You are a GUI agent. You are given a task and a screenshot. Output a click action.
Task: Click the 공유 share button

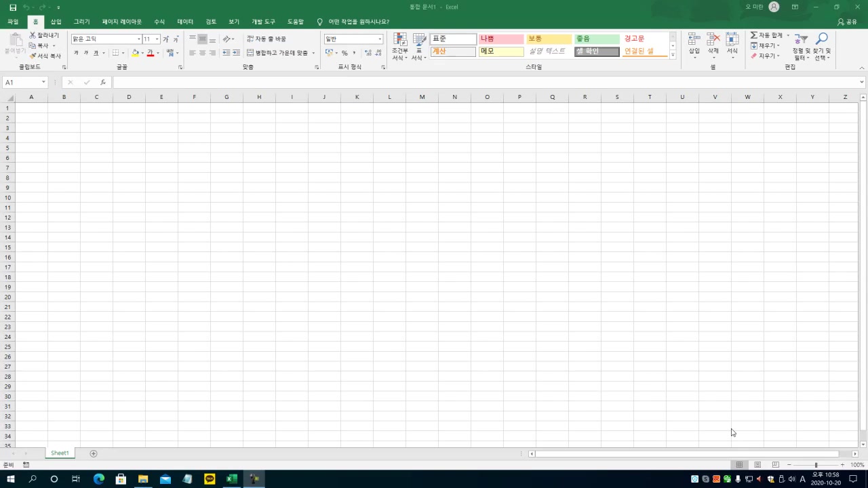[848, 22]
